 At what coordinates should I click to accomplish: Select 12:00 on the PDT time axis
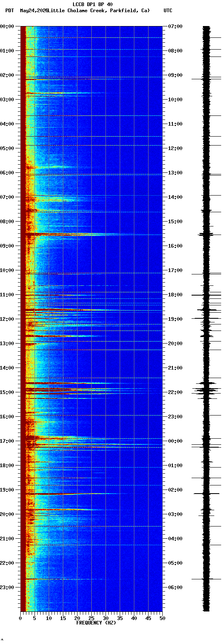[7, 319]
